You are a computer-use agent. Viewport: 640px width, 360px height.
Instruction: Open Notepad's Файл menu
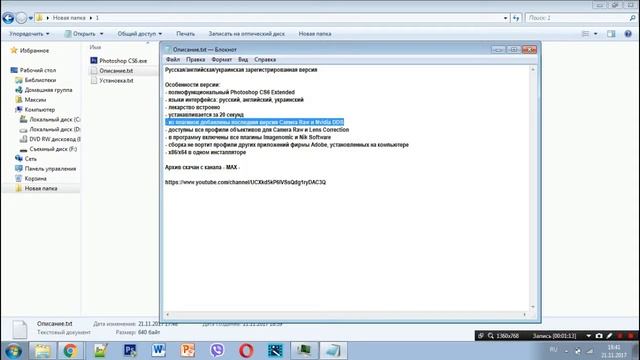click(173, 60)
